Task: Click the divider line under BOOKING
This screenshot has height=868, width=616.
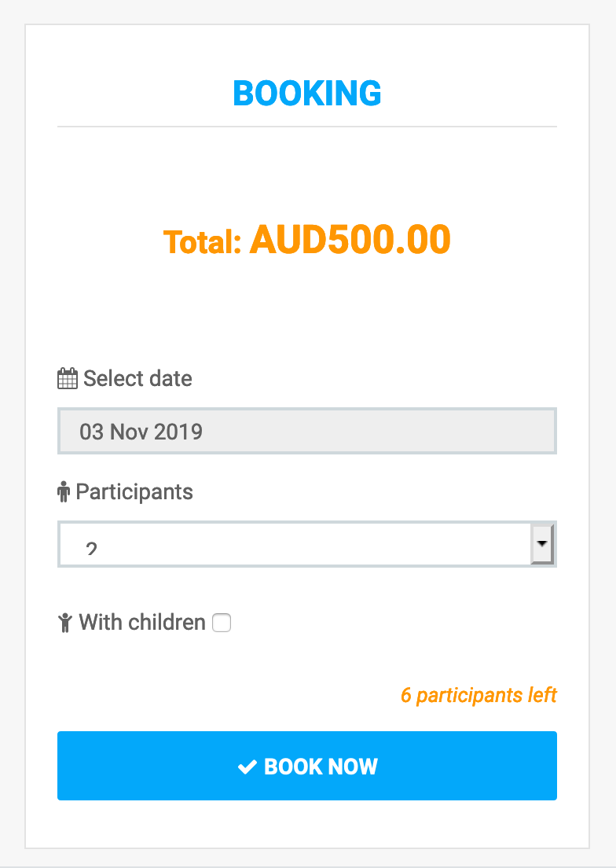Action: point(307,126)
